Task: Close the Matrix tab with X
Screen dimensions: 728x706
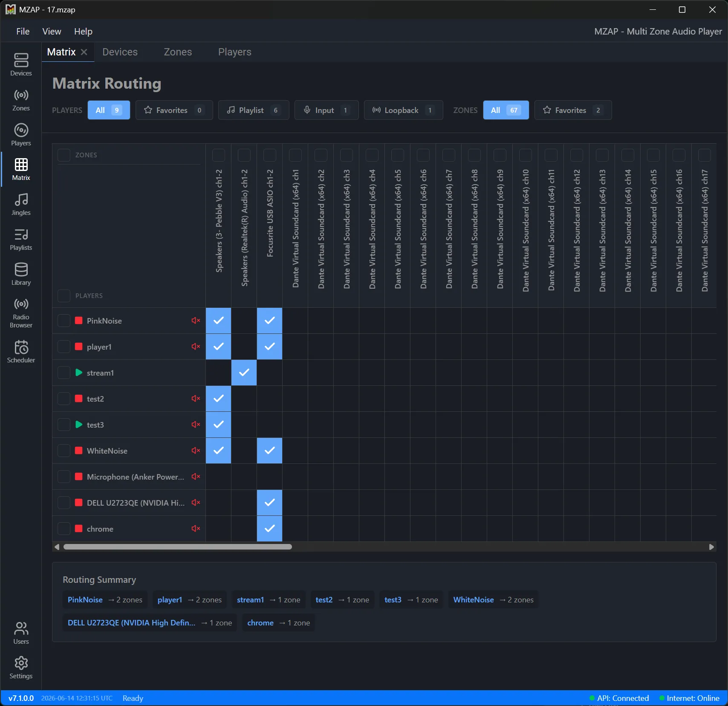Action: click(x=84, y=52)
